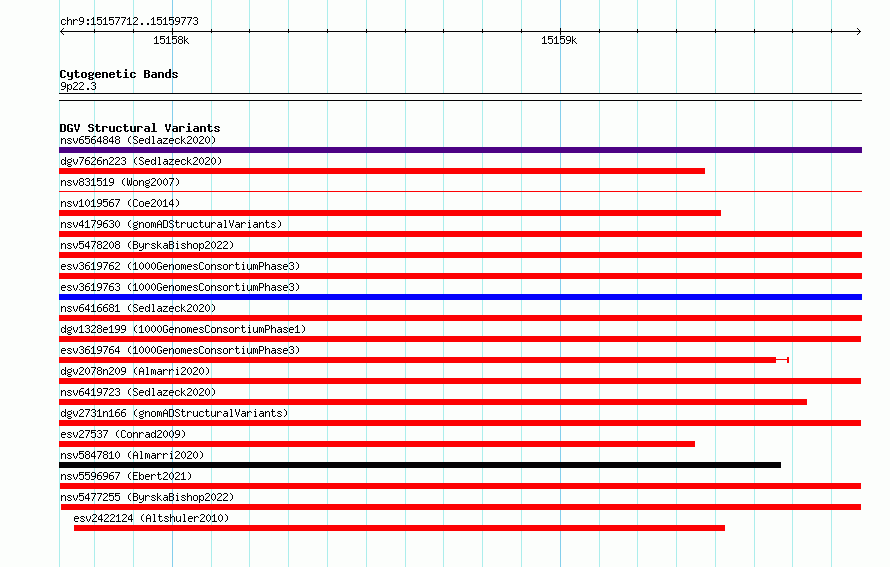The width and height of the screenshot is (890, 567).
Task: Open dgv2078n209 (Almarri2020) label
Action: click(x=135, y=371)
